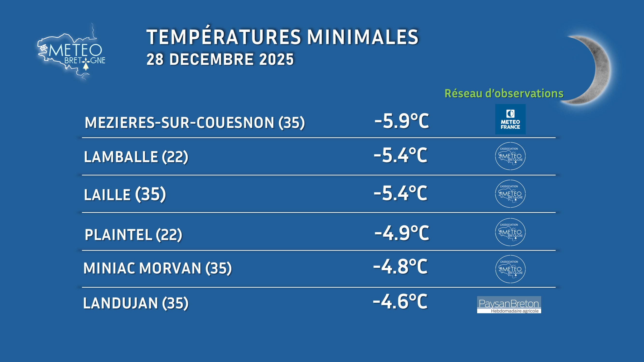Image resolution: width=644 pixels, height=362 pixels.
Task: Open the Paysan Breton logo
Action: click(x=509, y=305)
